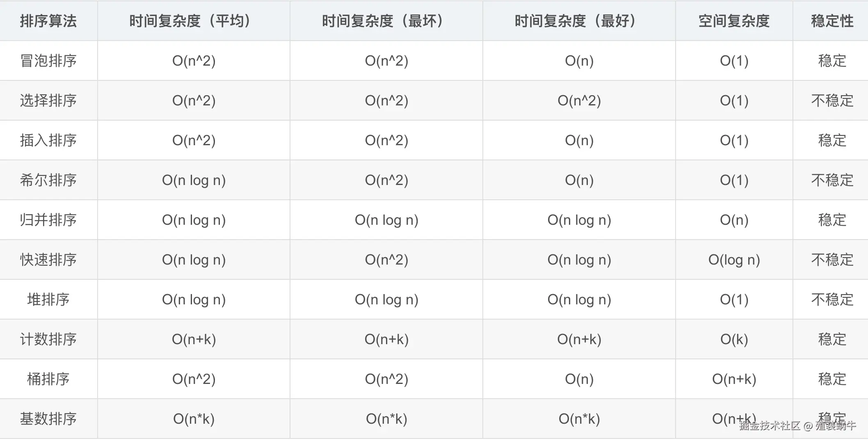Click O(log n) space cell for 快速排序
Image resolution: width=868 pixels, height=443 pixels.
click(734, 260)
